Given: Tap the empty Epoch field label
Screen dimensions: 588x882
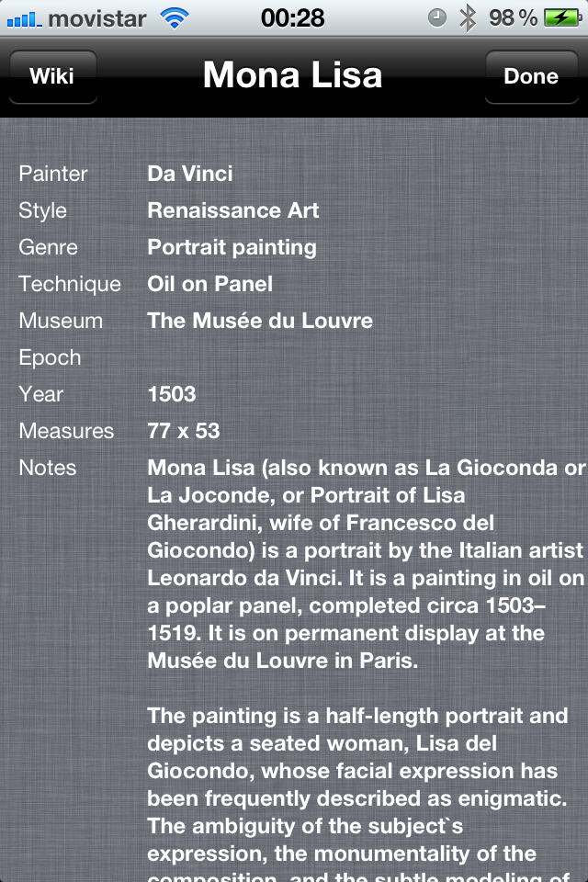Looking at the screenshot, I should (50, 357).
